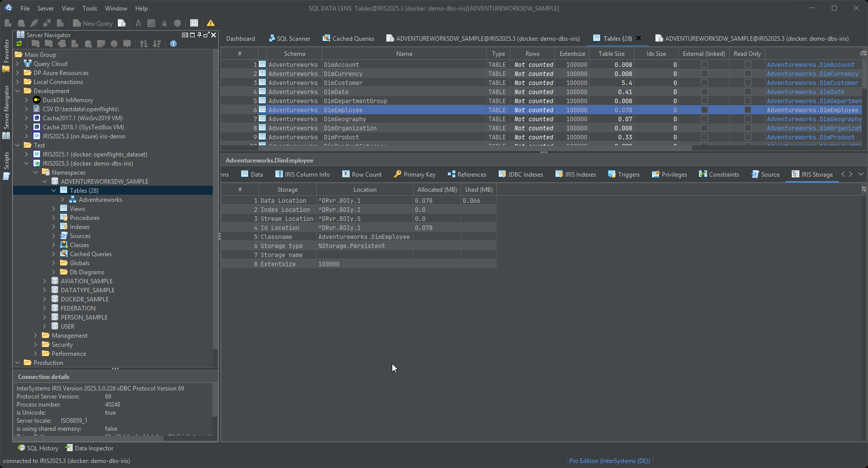868x468 pixels.
Task: Click the open query file icon beside New Query
Action: pos(122,23)
